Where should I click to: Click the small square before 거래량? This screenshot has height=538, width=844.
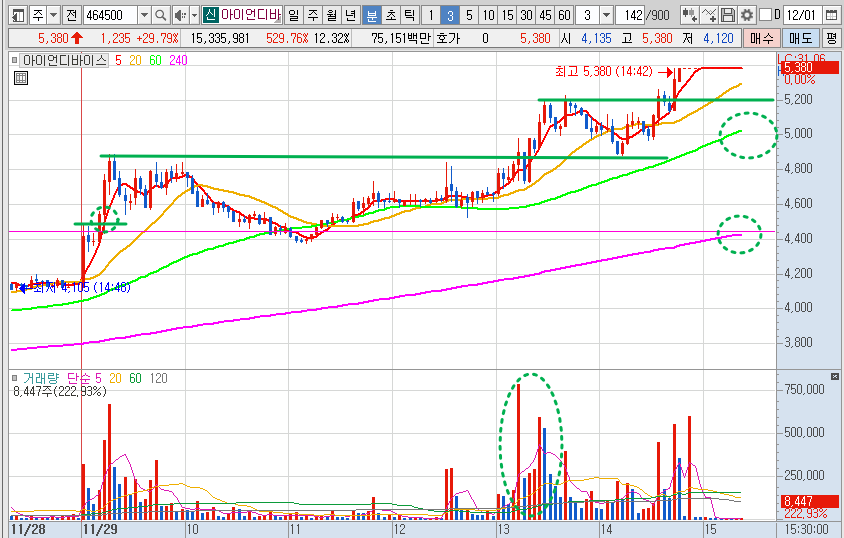click(15, 378)
